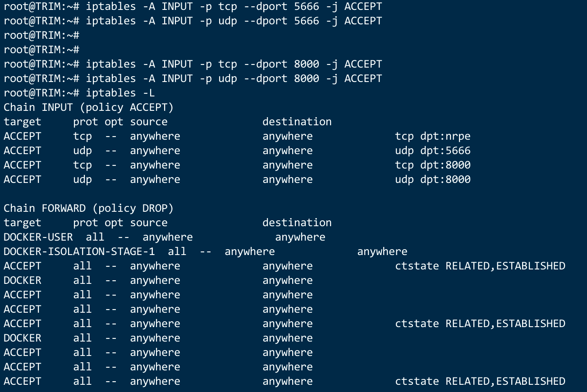Click the first tcp --dport 5666 command

tap(193, 7)
